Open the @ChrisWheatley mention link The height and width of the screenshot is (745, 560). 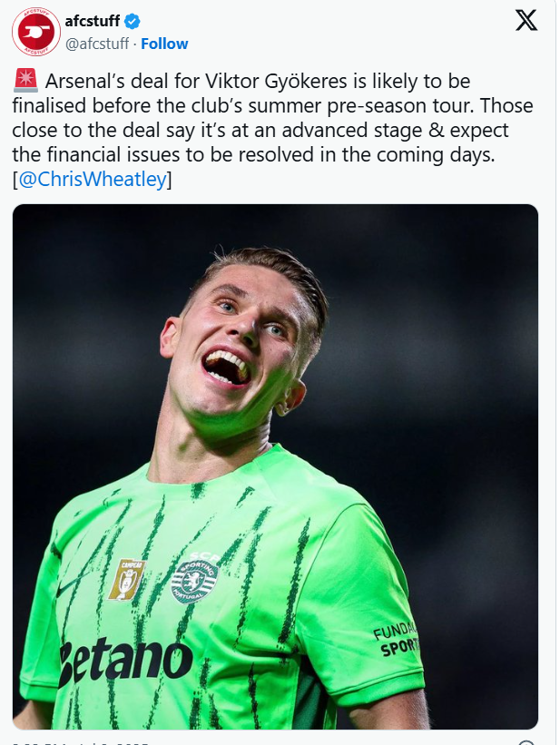tap(93, 180)
